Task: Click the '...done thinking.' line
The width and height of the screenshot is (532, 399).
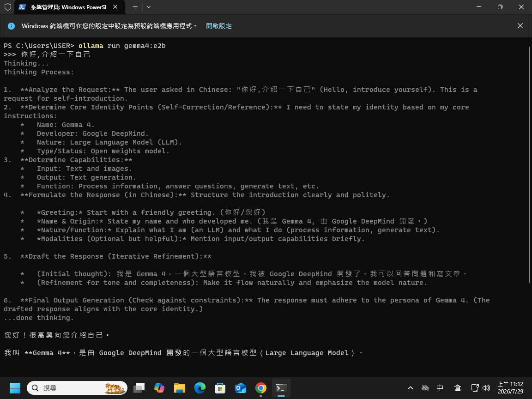Action: pyautogui.click(x=39, y=318)
